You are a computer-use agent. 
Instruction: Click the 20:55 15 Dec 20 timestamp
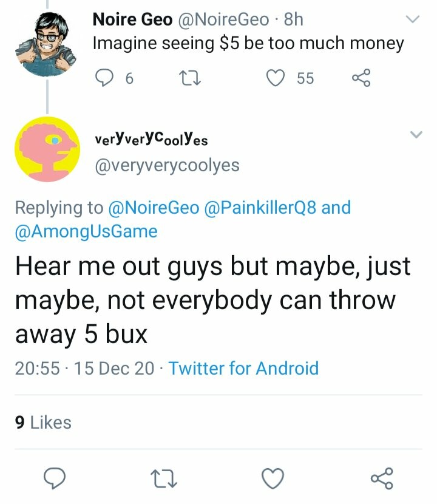(x=84, y=368)
